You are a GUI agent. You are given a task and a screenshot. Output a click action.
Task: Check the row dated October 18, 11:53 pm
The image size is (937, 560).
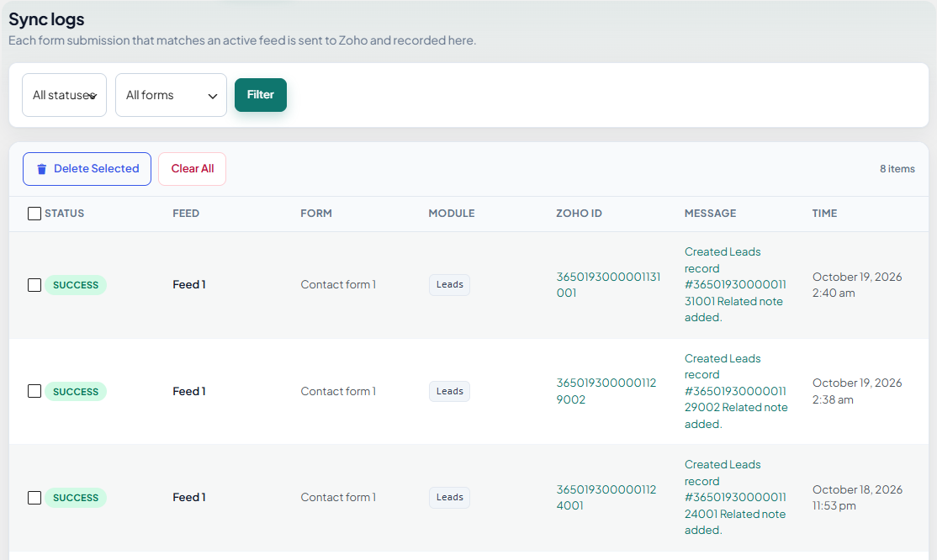(x=34, y=498)
